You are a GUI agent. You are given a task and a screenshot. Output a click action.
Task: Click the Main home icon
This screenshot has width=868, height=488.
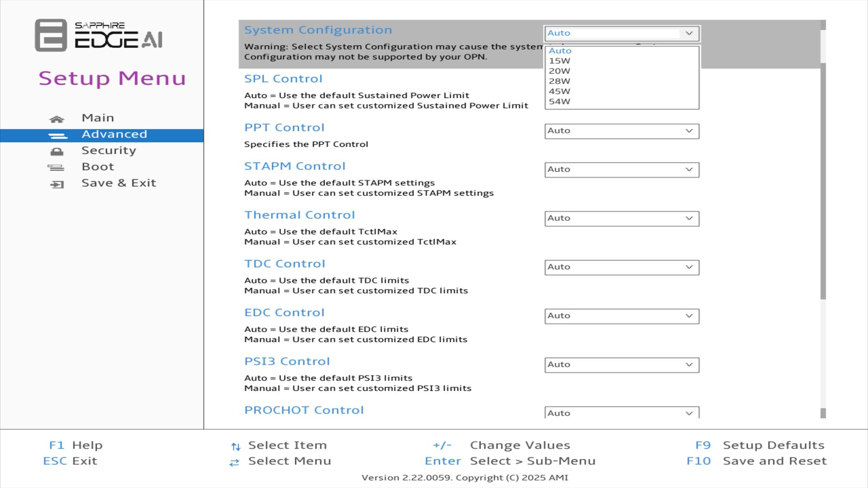coord(57,119)
